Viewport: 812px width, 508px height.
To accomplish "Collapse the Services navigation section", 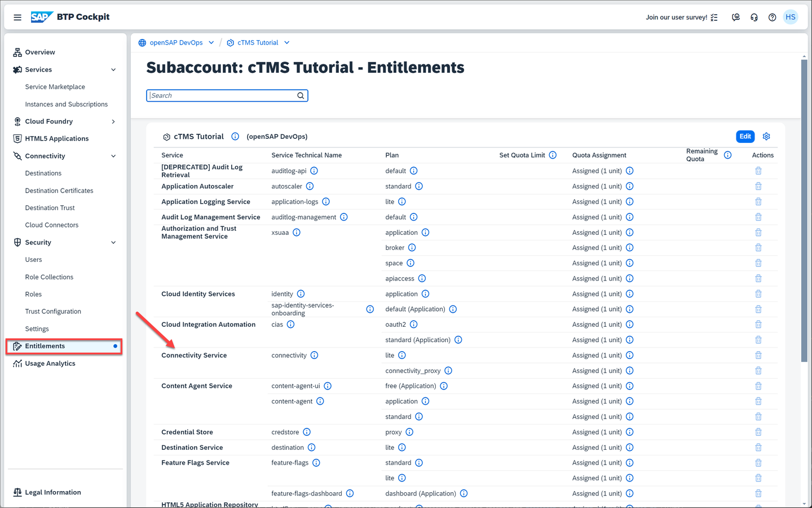I will 113,70.
